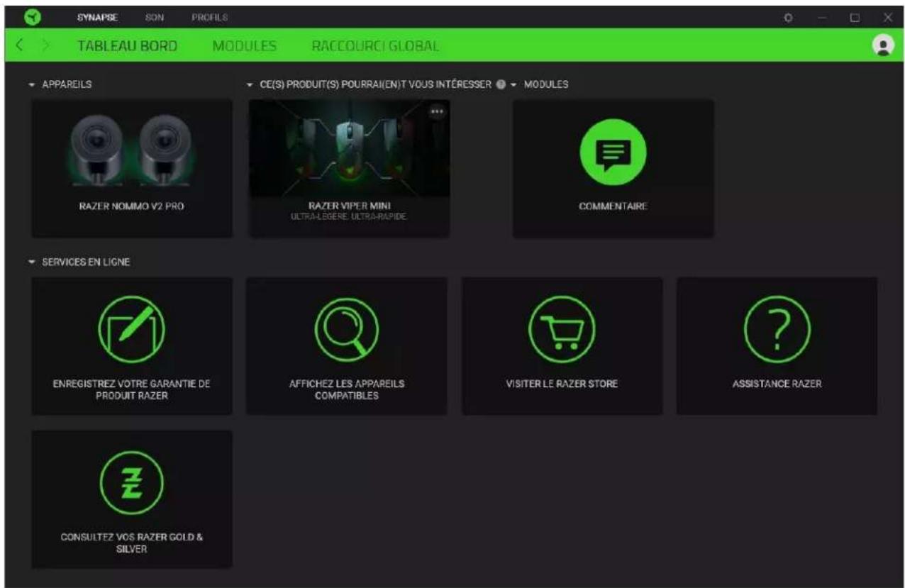This screenshot has width=905, height=588.
Task: Switch to the Synapse top tab
Action: coord(96,17)
